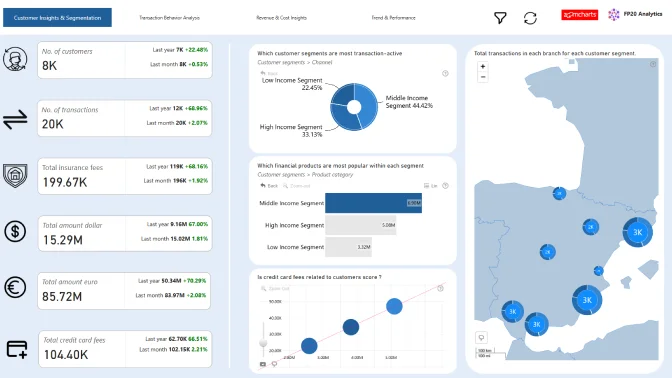Click the refresh arrows icon

coord(530,18)
